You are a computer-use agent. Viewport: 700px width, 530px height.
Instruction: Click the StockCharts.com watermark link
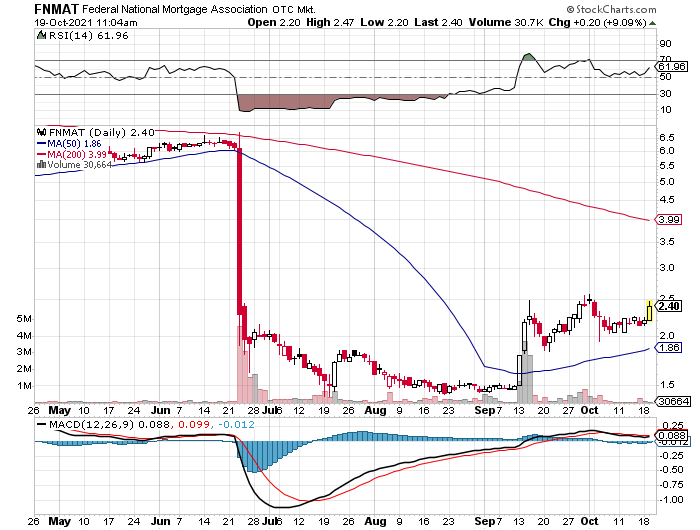click(612, 9)
